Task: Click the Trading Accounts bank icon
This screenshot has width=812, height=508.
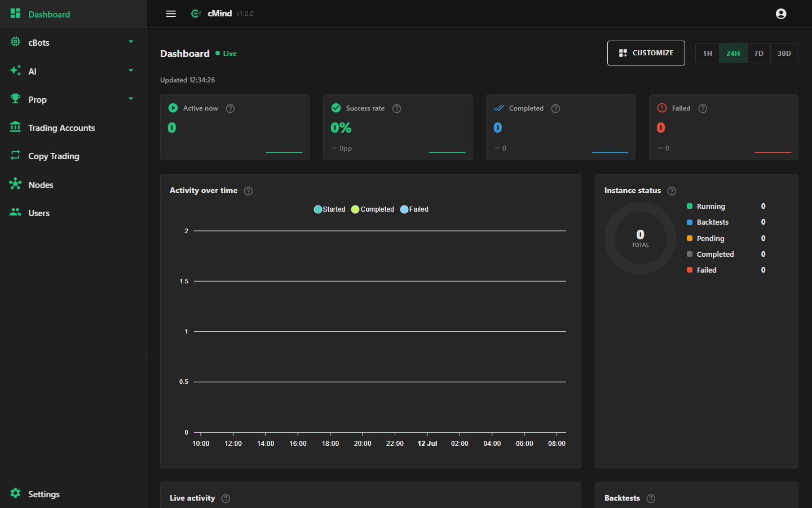Action: 15,127
